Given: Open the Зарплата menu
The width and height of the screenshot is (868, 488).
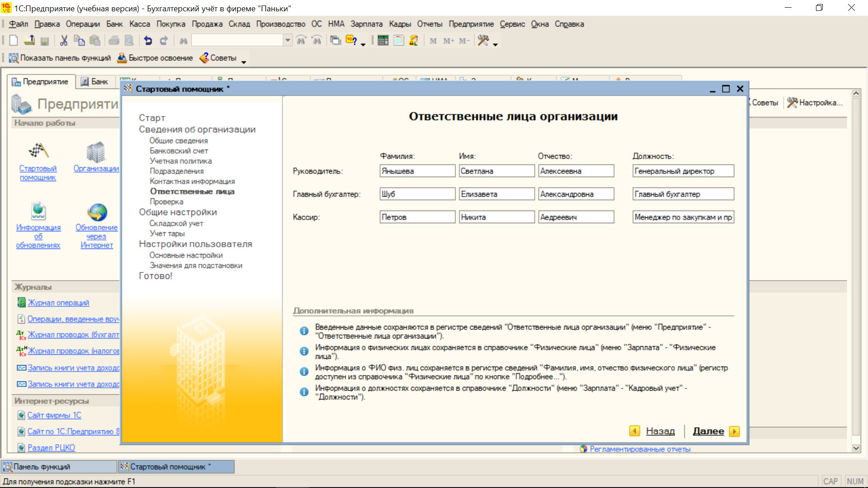Looking at the screenshot, I should [367, 24].
